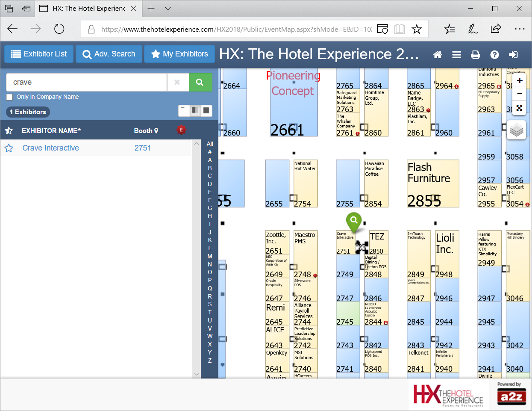Reload the page with the refresh icon
The height and width of the screenshot is (411, 532).
pos(59,29)
